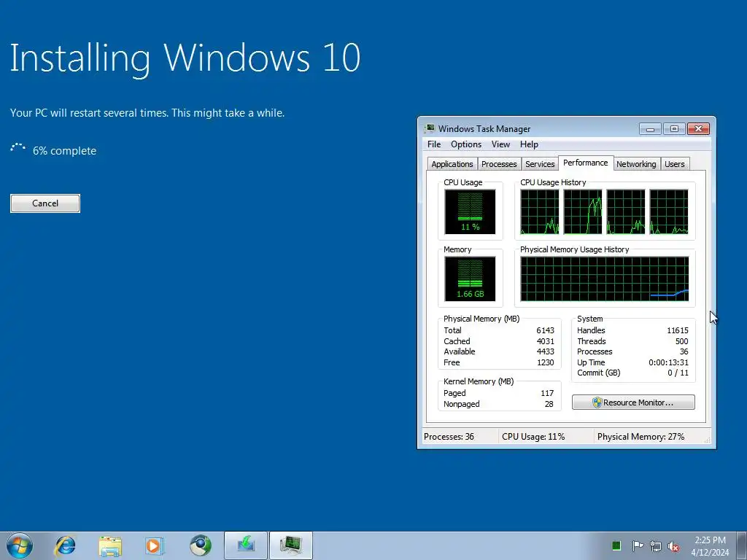Switch to the Applications tab
This screenshot has width=747, height=560.
coord(452,164)
